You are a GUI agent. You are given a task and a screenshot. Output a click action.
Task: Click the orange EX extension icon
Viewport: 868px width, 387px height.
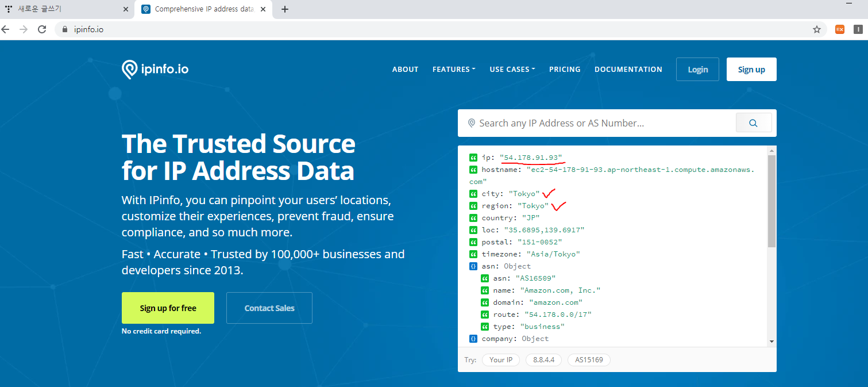tap(840, 29)
